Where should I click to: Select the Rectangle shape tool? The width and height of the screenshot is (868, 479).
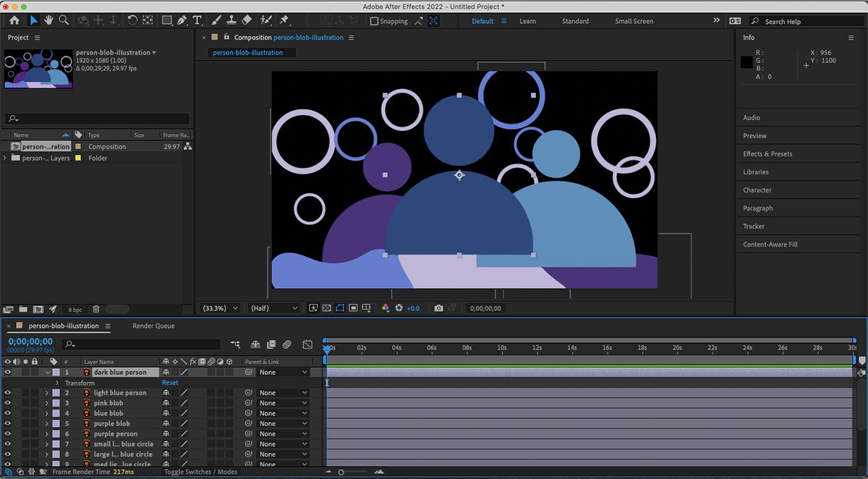tap(167, 20)
